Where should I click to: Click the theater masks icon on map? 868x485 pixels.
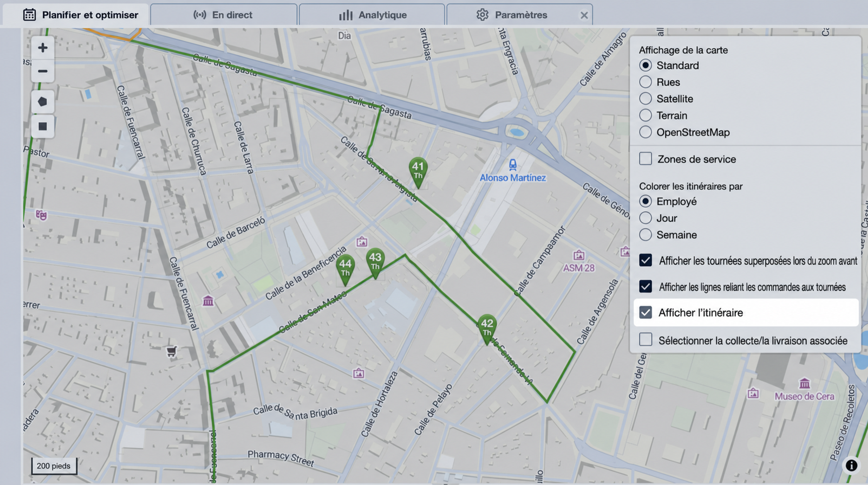41,215
